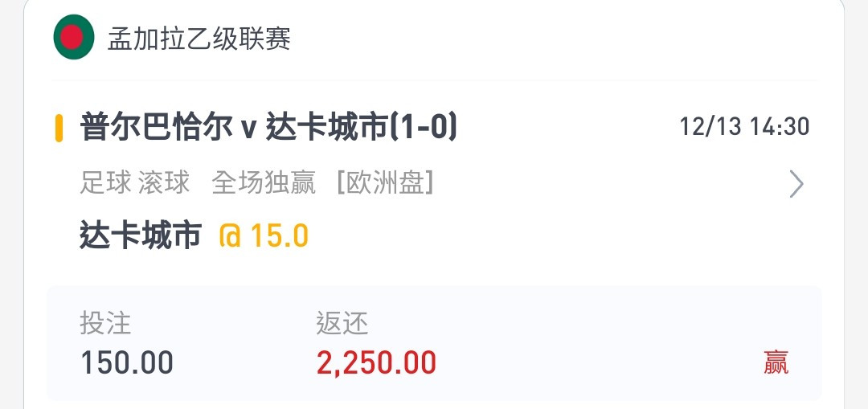Click the 返还 return label

coord(342,323)
